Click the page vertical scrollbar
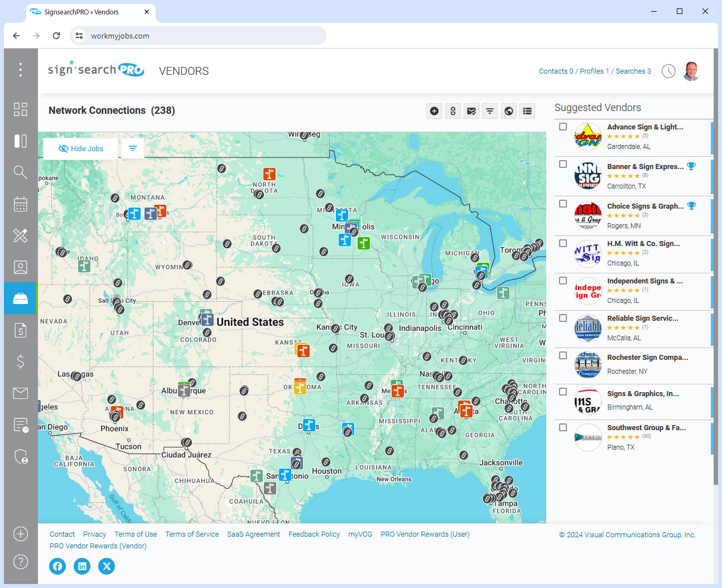The height and width of the screenshot is (588, 722). coord(716,268)
